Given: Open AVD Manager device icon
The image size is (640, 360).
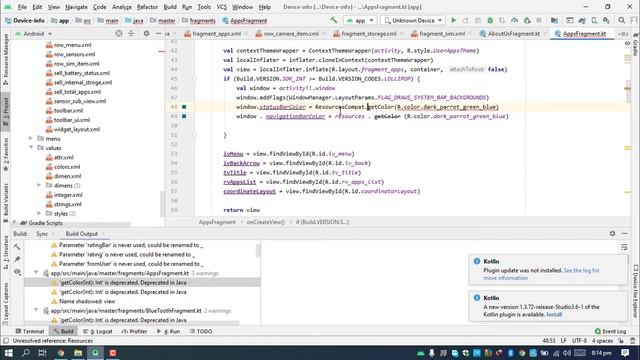Looking at the screenshot, I should point(594,20).
